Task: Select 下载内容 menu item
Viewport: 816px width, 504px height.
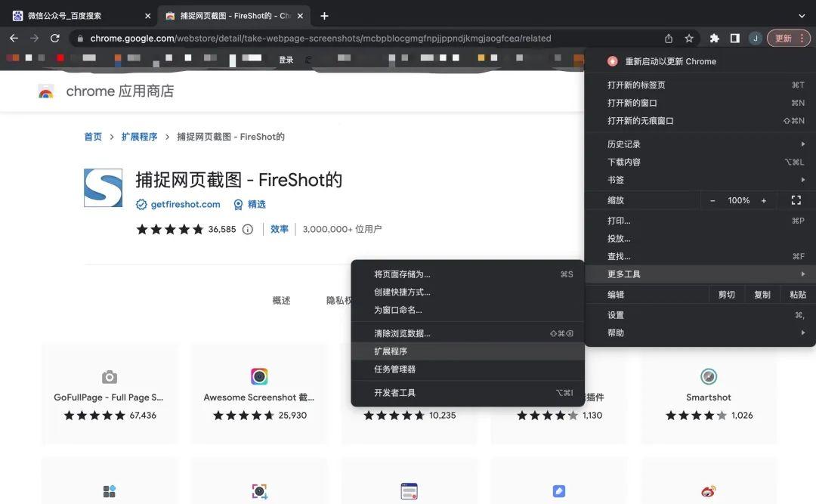Action: (x=700, y=162)
